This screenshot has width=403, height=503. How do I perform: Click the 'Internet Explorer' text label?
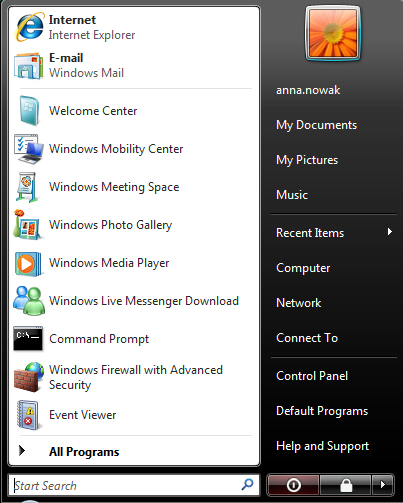(92, 35)
